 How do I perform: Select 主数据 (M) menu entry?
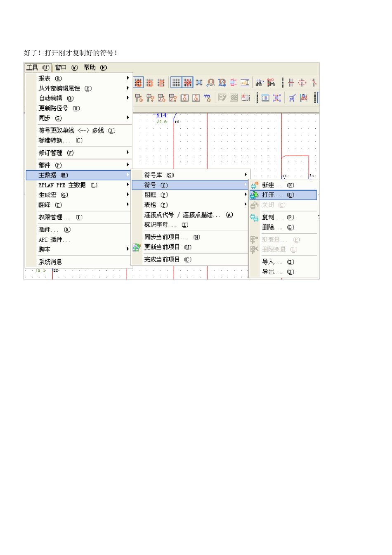coord(78,175)
